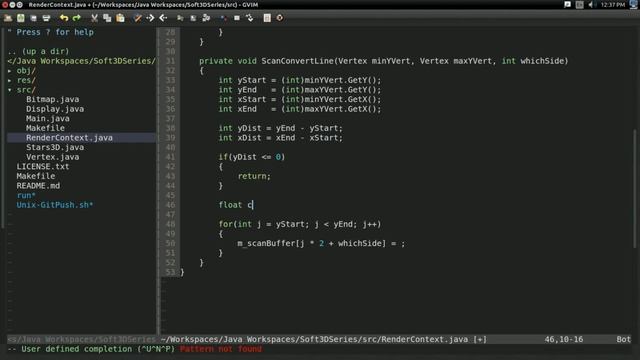Screen dimensions: 640x360
Task: Click the 'for(int j = yStart' loop line
Action: click(300, 224)
